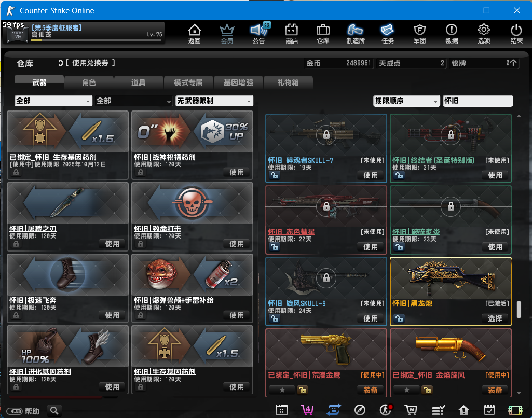Toggle lock on 怀旧|碎魂者SKULL-7
532x418 pixels.
pyautogui.click(x=274, y=175)
